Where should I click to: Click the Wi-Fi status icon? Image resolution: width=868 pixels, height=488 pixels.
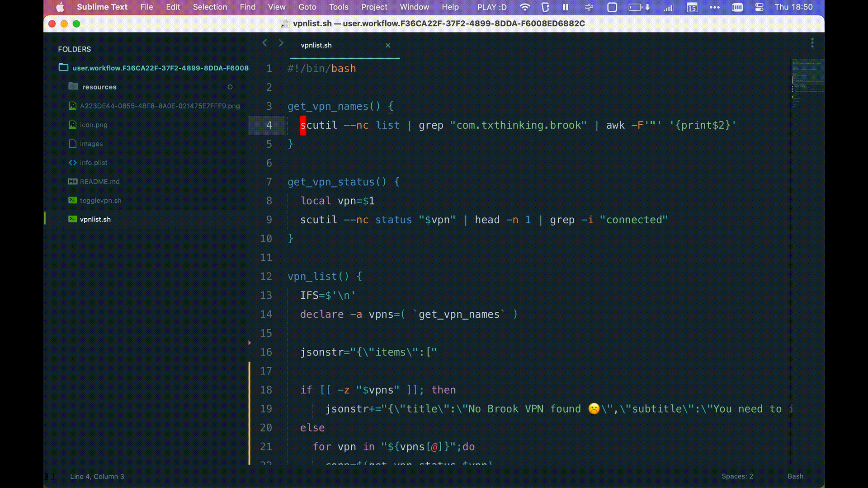tap(524, 7)
